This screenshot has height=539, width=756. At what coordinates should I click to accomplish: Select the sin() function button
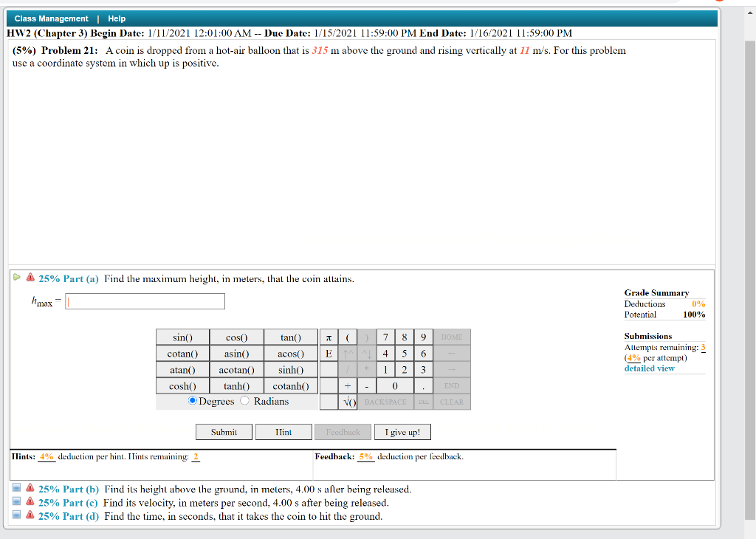(x=182, y=337)
